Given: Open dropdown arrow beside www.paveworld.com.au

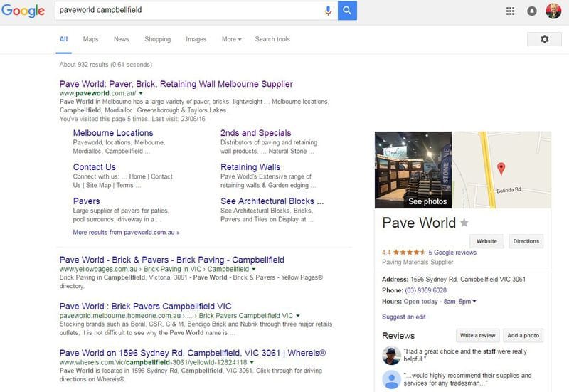Looking at the screenshot, I should coord(141,93).
